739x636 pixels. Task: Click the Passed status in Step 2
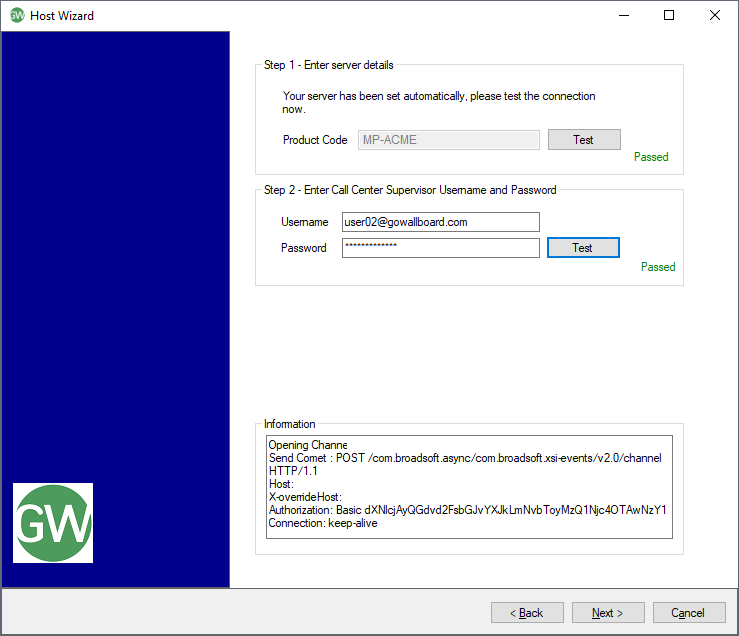tap(658, 267)
